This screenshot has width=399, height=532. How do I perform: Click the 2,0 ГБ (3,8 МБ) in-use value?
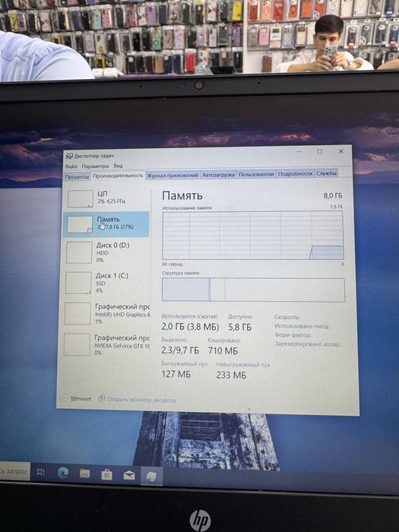(x=190, y=327)
